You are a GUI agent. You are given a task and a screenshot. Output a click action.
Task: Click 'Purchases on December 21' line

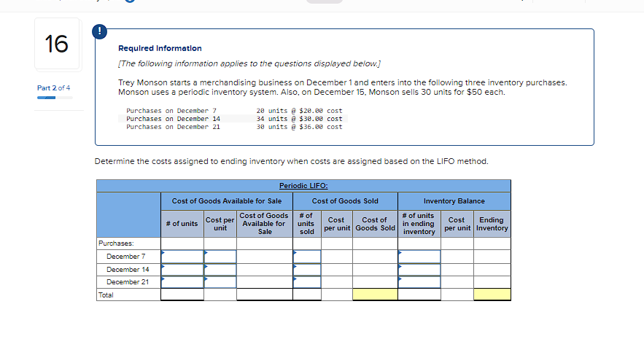(x=173, y=128)
